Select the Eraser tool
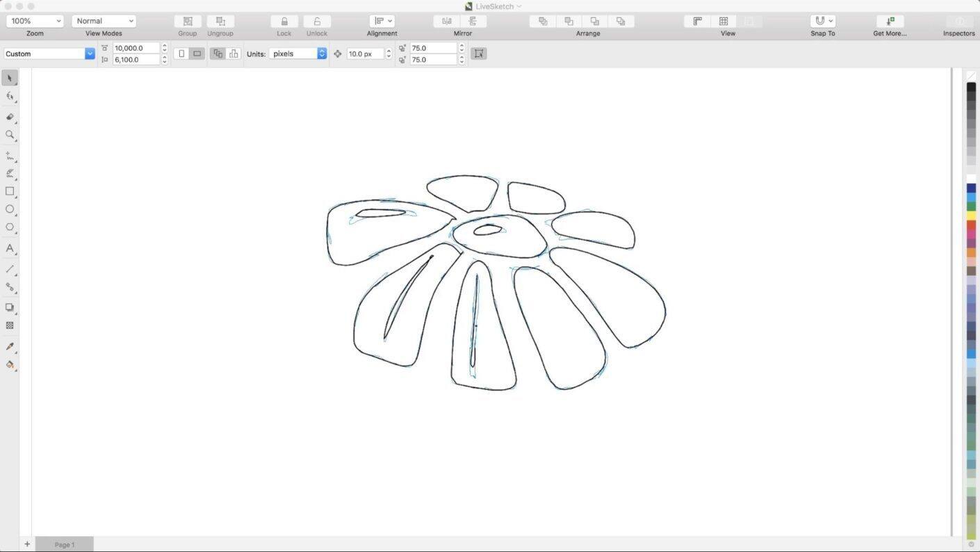This screenshot has width=980, height=552. point(10,116)
